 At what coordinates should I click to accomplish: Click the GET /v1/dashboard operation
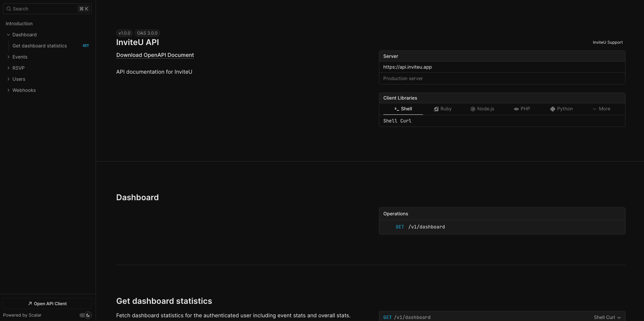[420, 227]
